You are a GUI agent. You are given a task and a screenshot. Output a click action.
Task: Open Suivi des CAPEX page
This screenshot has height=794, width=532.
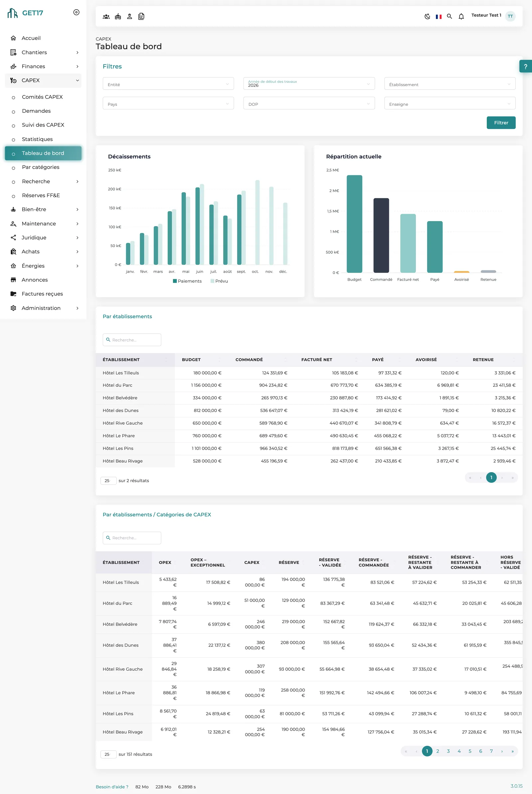[x=43, y=125]
